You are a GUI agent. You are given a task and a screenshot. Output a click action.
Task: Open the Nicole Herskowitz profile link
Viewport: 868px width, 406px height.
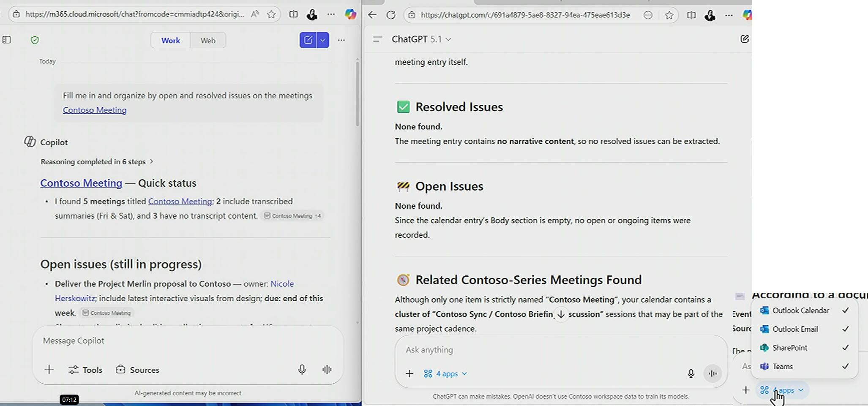coord(282,284)
